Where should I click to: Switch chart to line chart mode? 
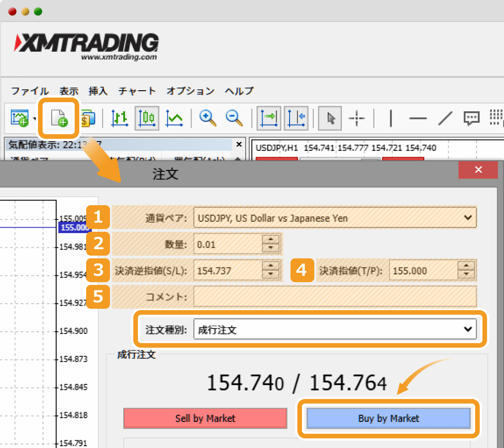pos(174,118)
